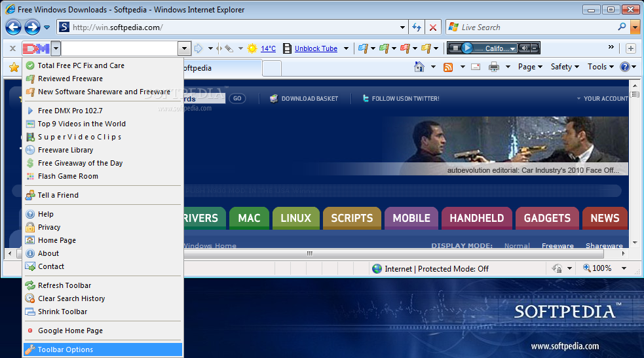Close the custom toolbar with the X
This screenshot has width=644, height=358.
(12, 48)
